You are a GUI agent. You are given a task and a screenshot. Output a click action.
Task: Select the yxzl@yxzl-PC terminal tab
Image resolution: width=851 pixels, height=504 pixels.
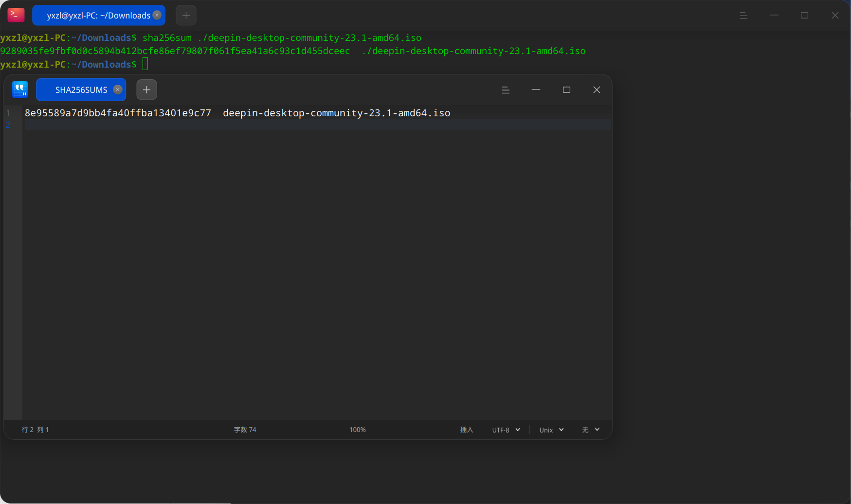99,15
